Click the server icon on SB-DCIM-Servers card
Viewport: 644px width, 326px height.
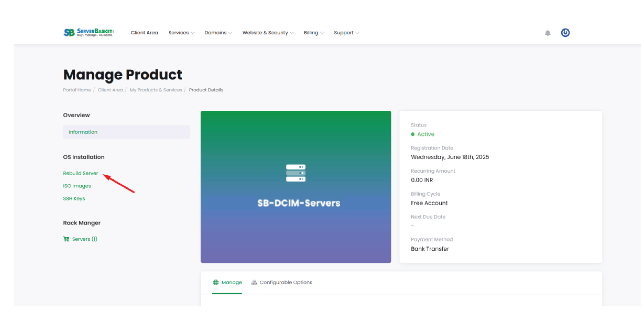pos(295,173)
